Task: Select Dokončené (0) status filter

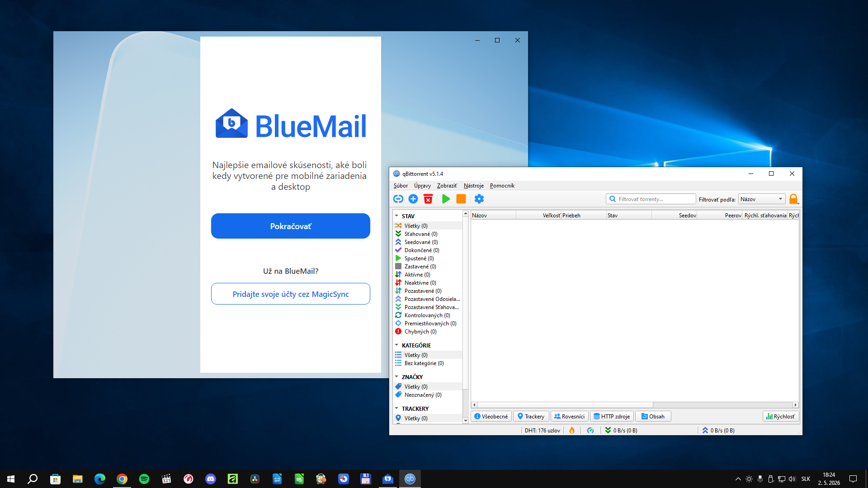Action: click(428, 250)
